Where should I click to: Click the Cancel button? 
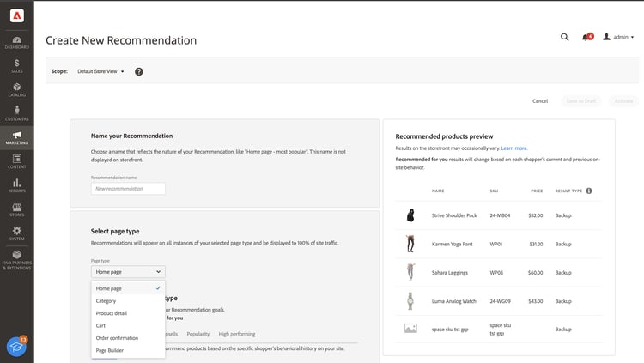540,101
